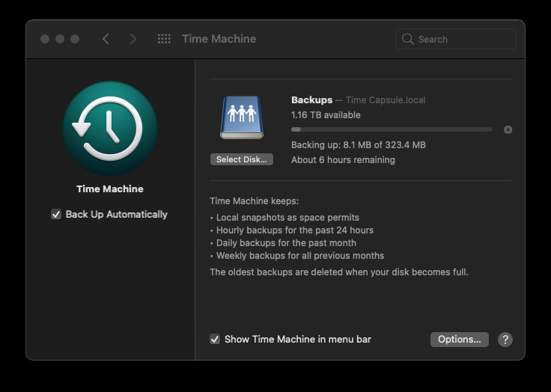Click the Backups network disk icon
Viewport: 551px width, 392px height.
242,117
